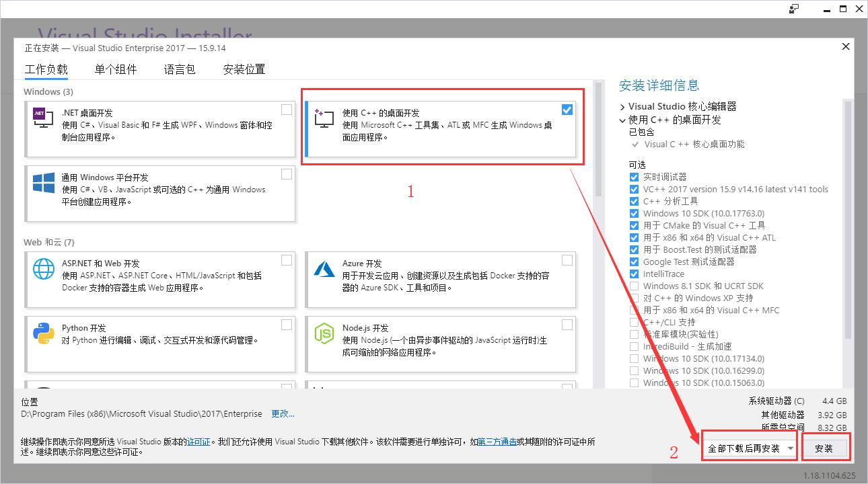Click the ASP.NET globe icon

click(43, 269)
